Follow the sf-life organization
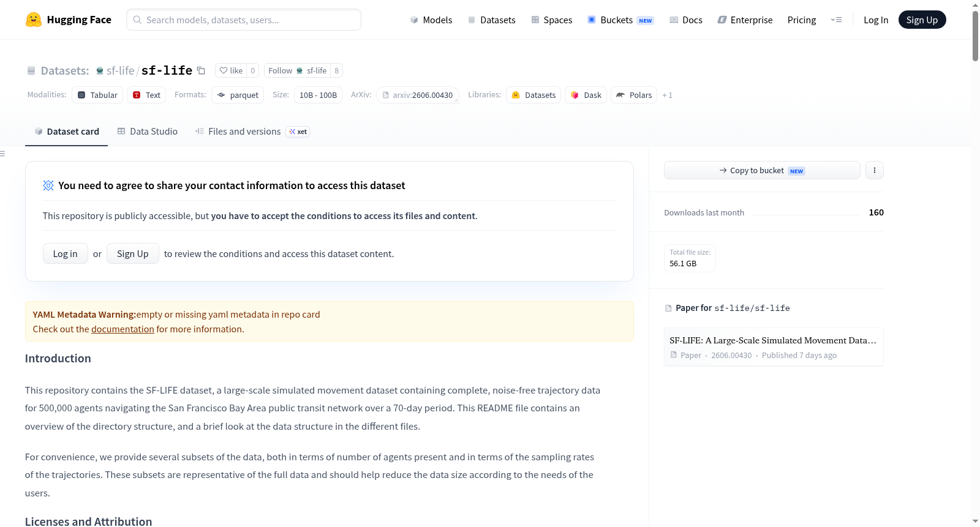The width and height of the screenshot is (980, 527). coord(297,70)
